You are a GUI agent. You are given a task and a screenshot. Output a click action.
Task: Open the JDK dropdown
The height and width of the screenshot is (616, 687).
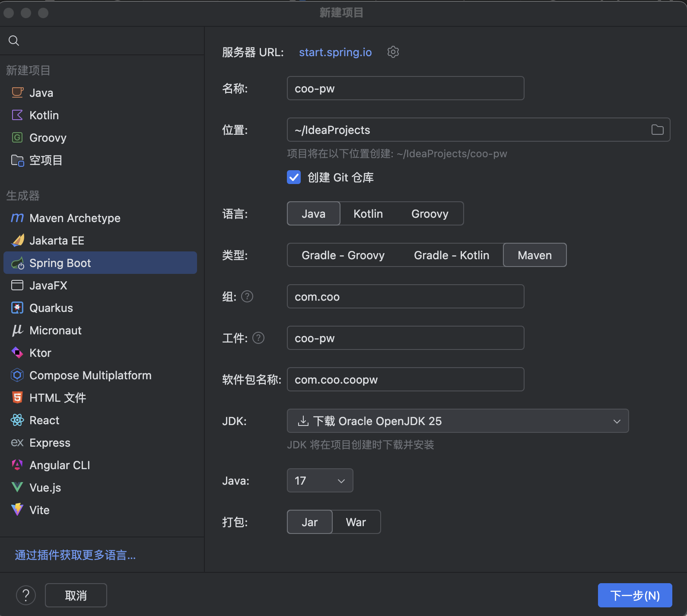(458, 421)
